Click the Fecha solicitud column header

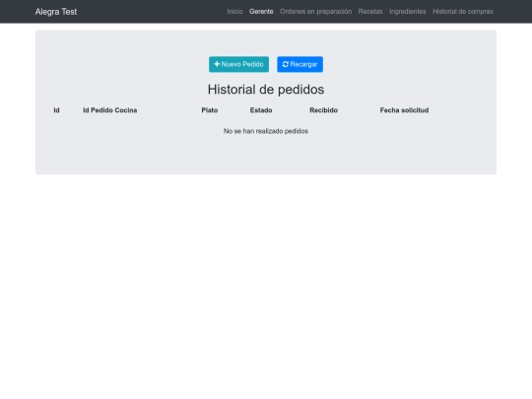(x=404, y=110)
